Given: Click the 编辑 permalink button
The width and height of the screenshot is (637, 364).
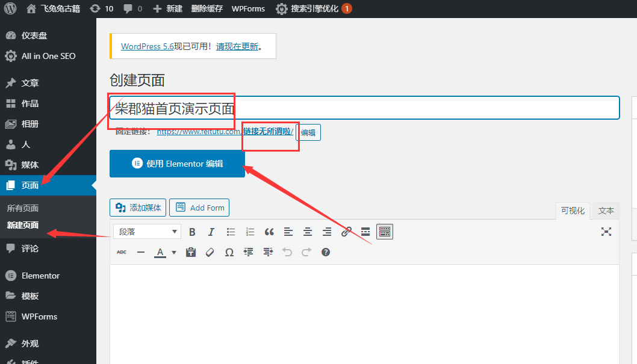Looking at the screenshot, I should (308, 132).
